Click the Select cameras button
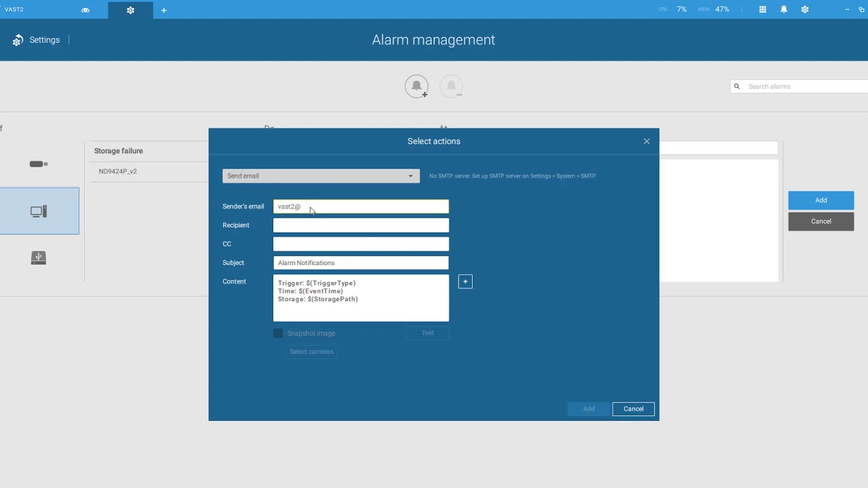This screenshot has width=868, height=488. [311, 351]
